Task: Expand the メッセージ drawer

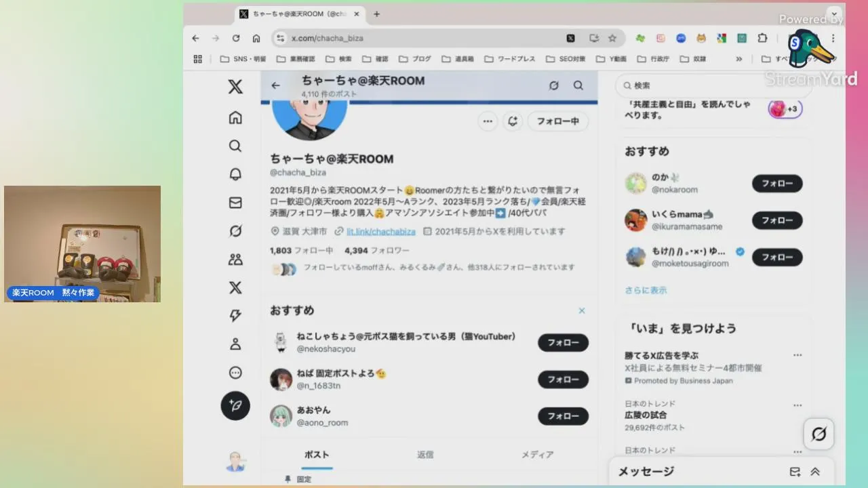Action: 815,472
